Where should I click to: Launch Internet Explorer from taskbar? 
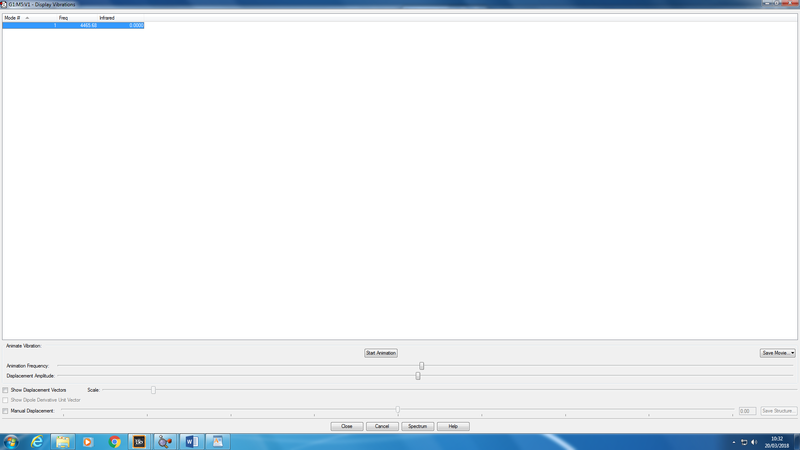[37, 442]
